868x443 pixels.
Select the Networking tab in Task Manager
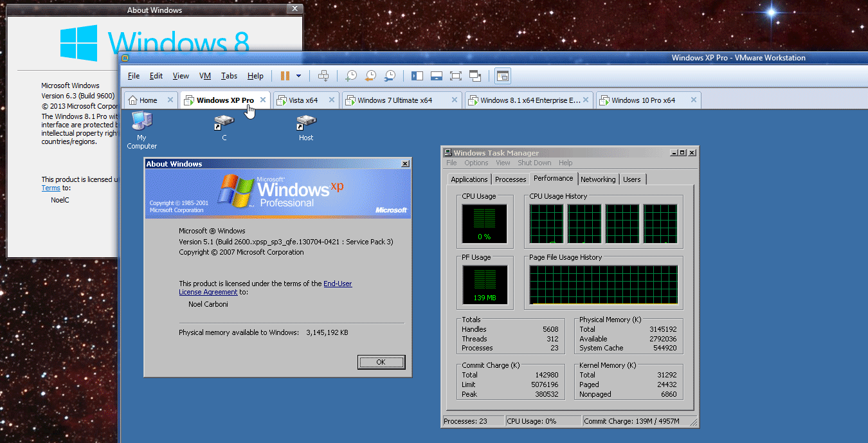point(598,179)
